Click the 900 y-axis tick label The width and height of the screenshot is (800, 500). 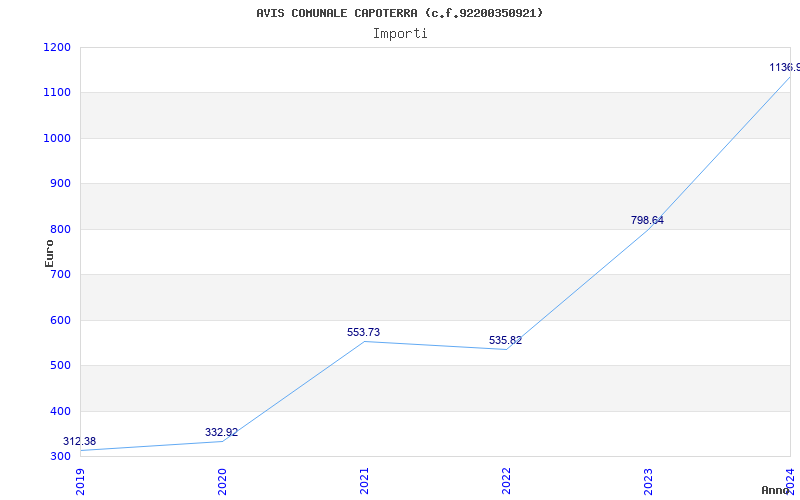click(x=60, y=184)
